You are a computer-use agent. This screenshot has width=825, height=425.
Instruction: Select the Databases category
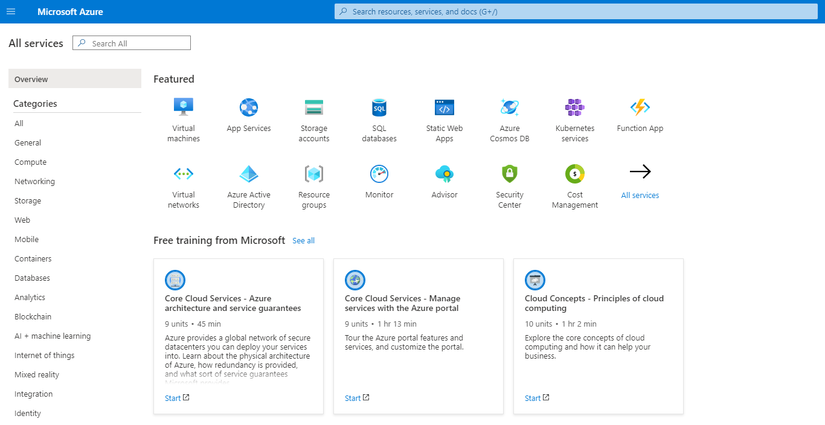click(x=32, y=278)
